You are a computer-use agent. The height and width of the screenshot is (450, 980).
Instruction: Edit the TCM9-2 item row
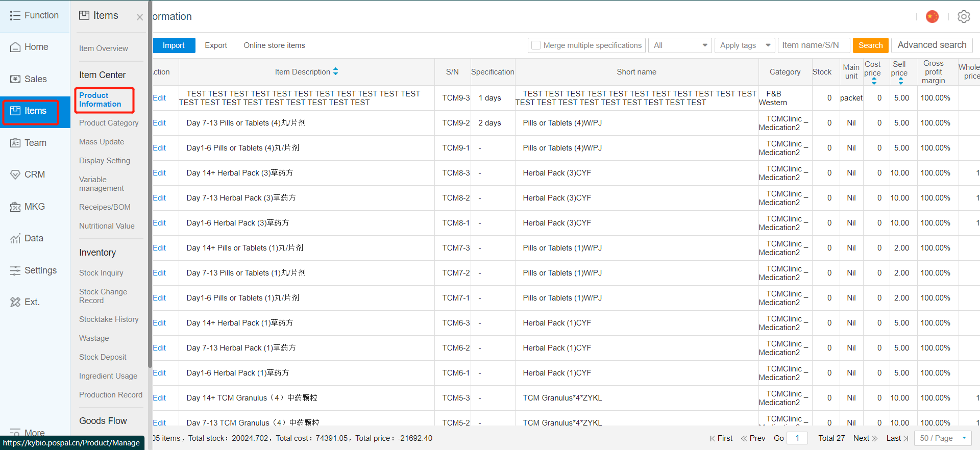click(159, 123)
